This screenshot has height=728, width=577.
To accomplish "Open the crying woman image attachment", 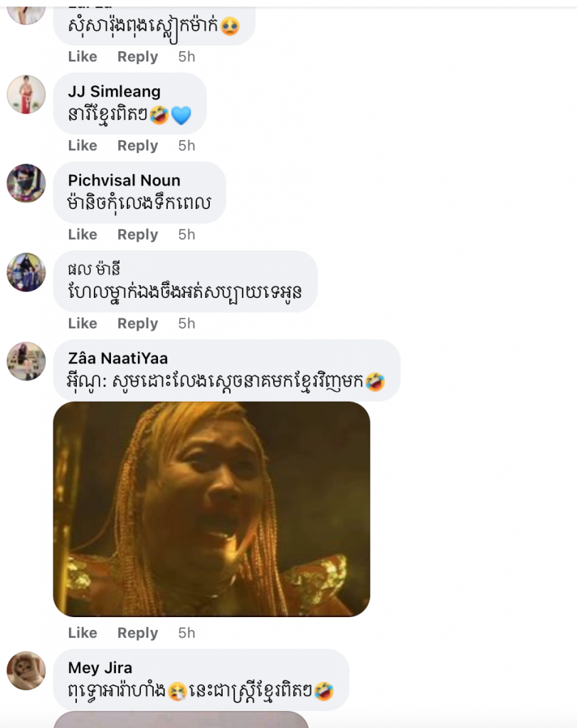I will (x=211, y=509).
